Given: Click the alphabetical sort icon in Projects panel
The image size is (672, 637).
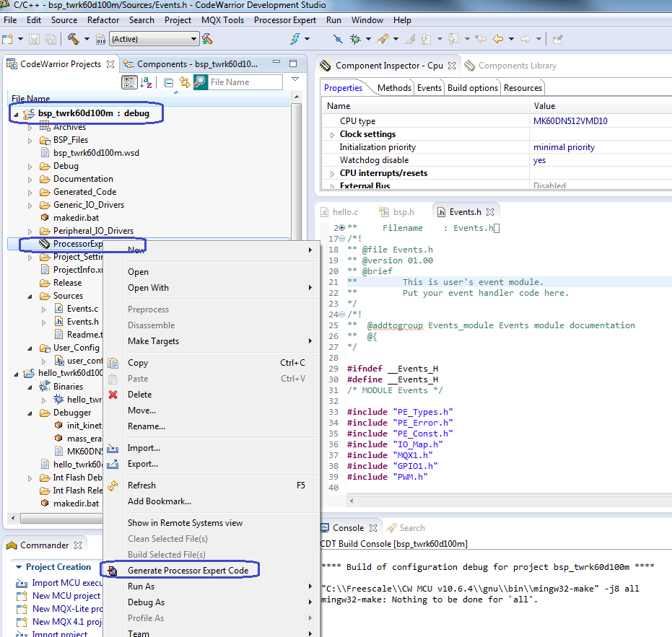Looking at the screenshot, I should (x=146, y=82).
